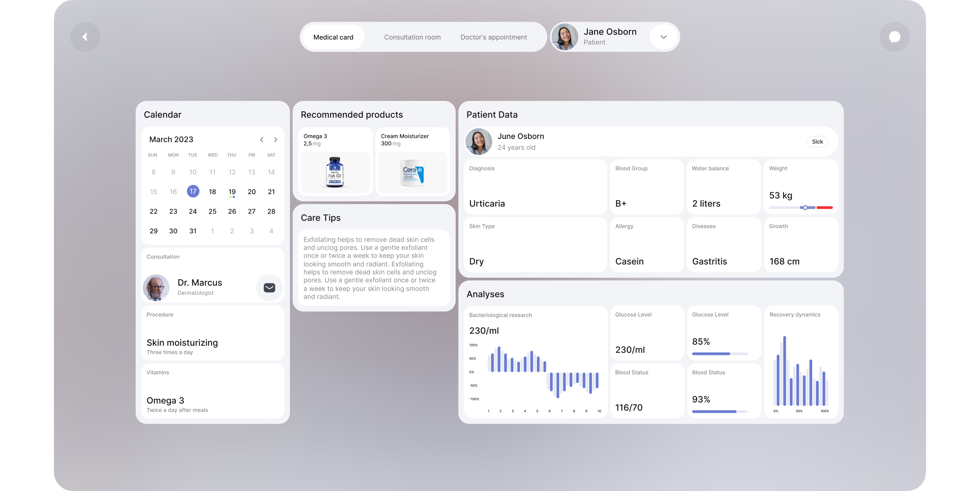Select the Omega 3 Fish Oil product image
This screenshot has height=491, width=980.
coord(335,173)
